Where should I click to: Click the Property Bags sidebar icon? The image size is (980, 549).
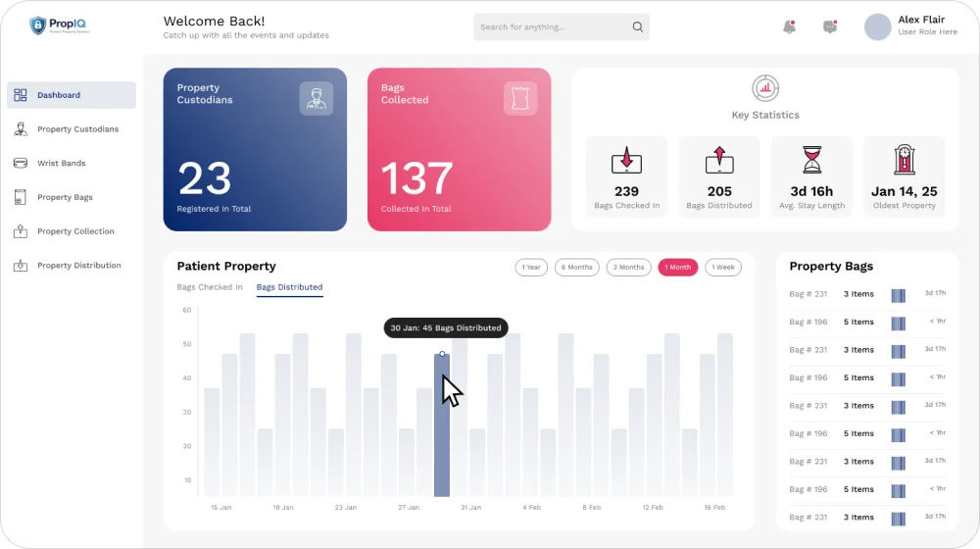[x=20, y=197]
